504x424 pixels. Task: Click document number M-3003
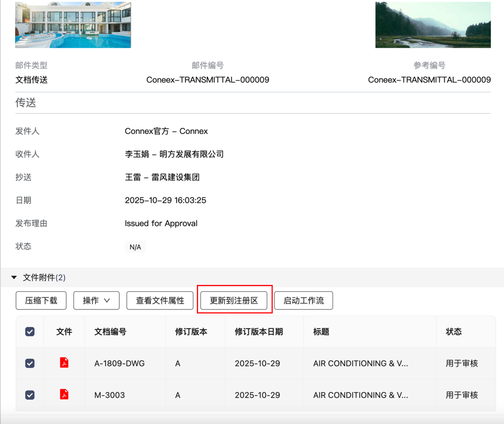coord(110,395)
